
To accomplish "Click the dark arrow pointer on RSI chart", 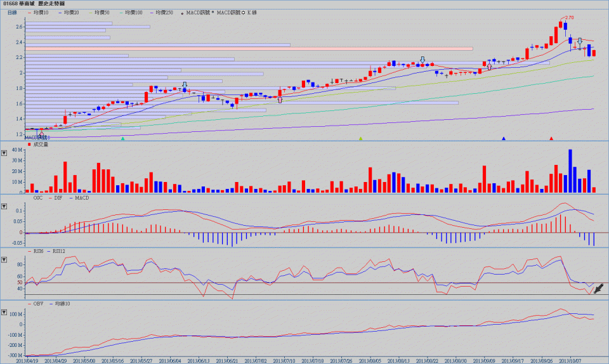I will [x=598, y=289].
